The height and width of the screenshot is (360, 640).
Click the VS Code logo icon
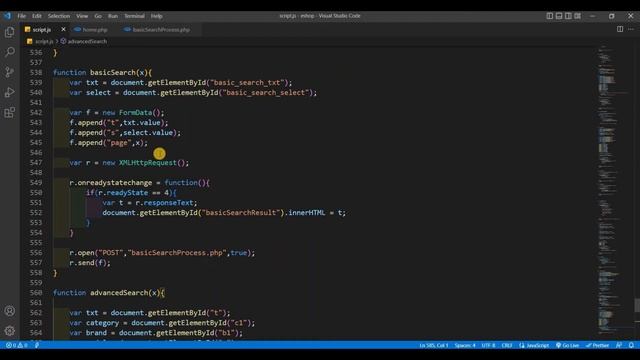[x=7, y=16]
